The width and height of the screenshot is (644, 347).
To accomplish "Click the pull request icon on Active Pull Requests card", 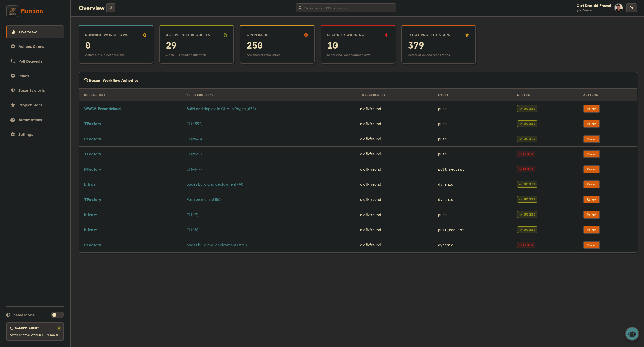I will coord(225,35).
